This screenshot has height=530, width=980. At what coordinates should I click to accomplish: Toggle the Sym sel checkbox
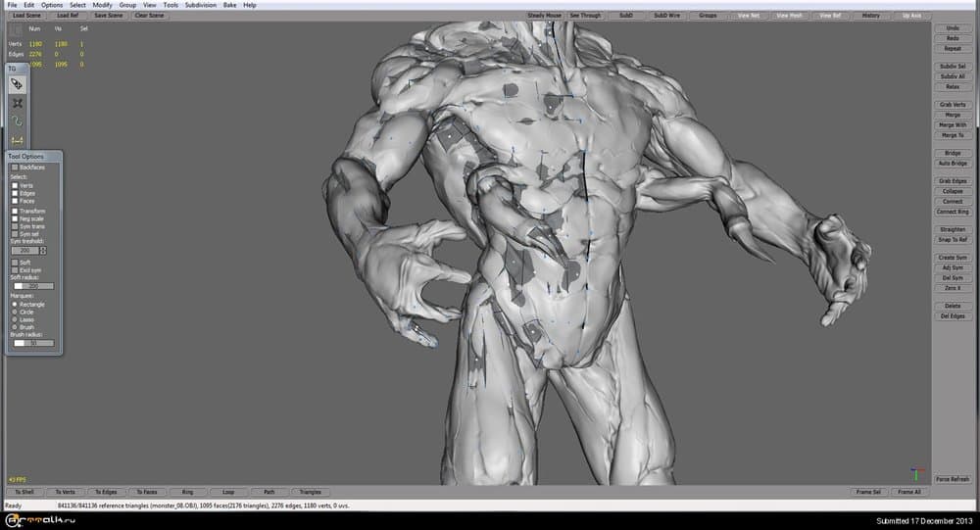tap(15, 234)
